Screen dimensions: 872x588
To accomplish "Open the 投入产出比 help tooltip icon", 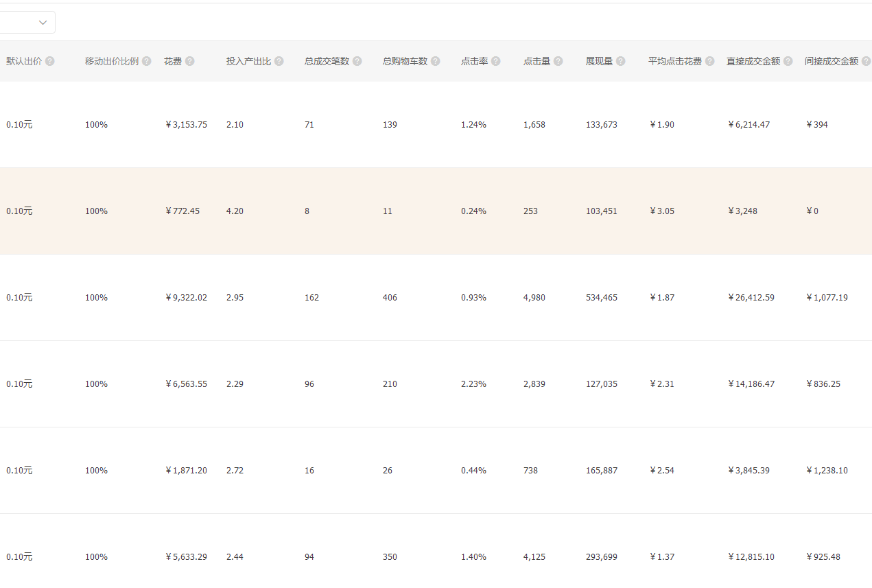I will 279,60.
